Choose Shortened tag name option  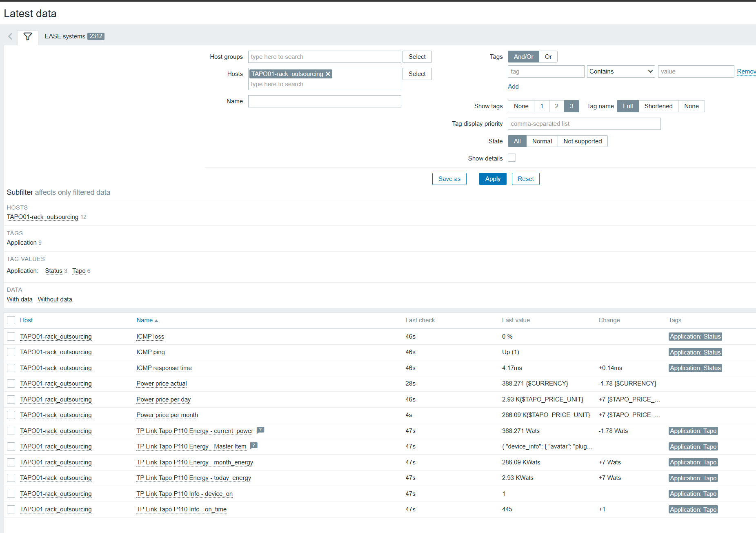pyautogui.click(x=658, y=106)
